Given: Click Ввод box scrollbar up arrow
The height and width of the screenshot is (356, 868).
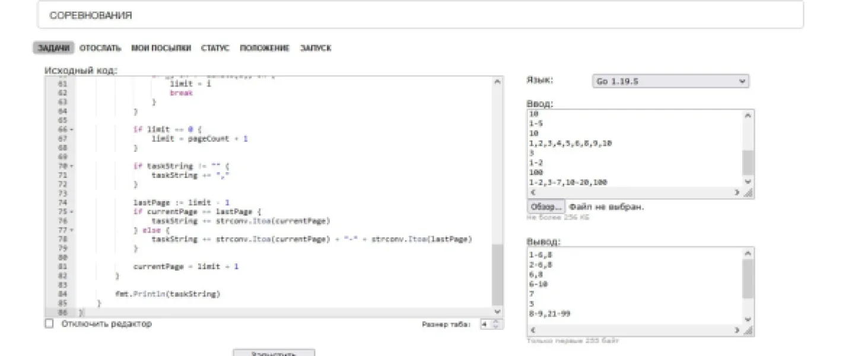Looking at the screenshot, I should click(748, 116).
